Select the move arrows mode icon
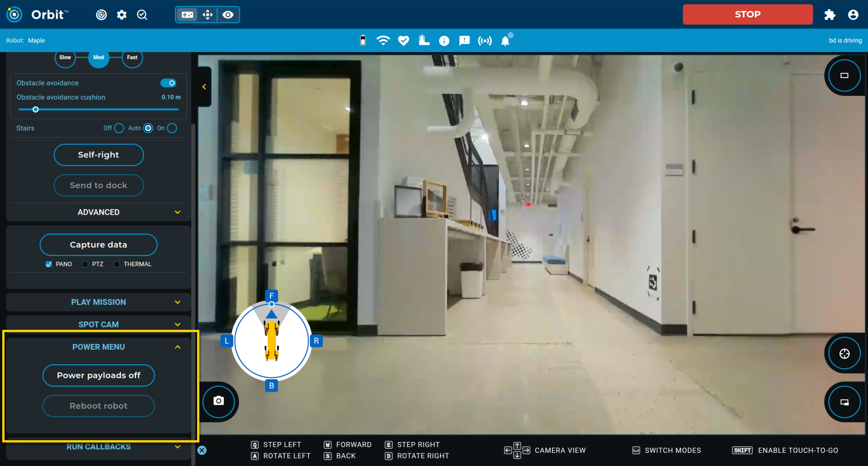The width and height of the screenshot is (868, 466). pos(208,15)
